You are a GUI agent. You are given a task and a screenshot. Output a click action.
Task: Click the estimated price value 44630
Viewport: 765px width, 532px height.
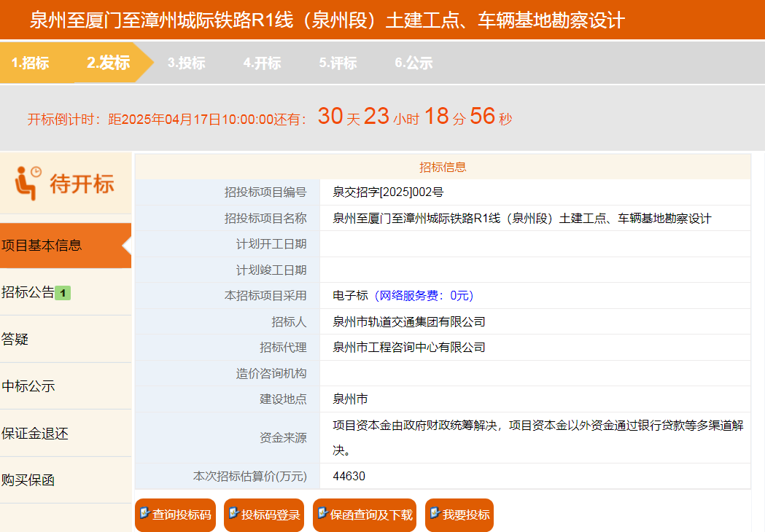349,477
